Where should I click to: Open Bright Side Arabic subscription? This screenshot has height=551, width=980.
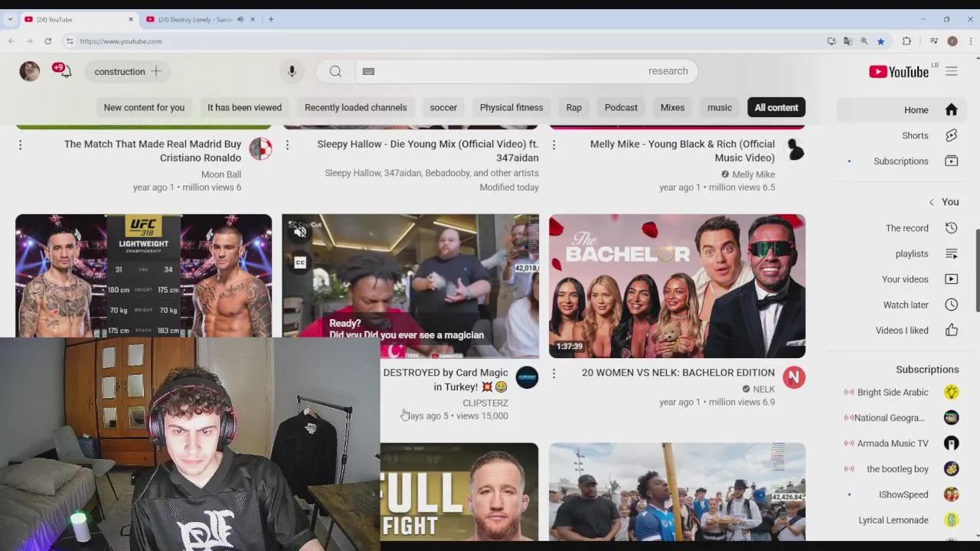pyautogui.click(x=901, y=392)
